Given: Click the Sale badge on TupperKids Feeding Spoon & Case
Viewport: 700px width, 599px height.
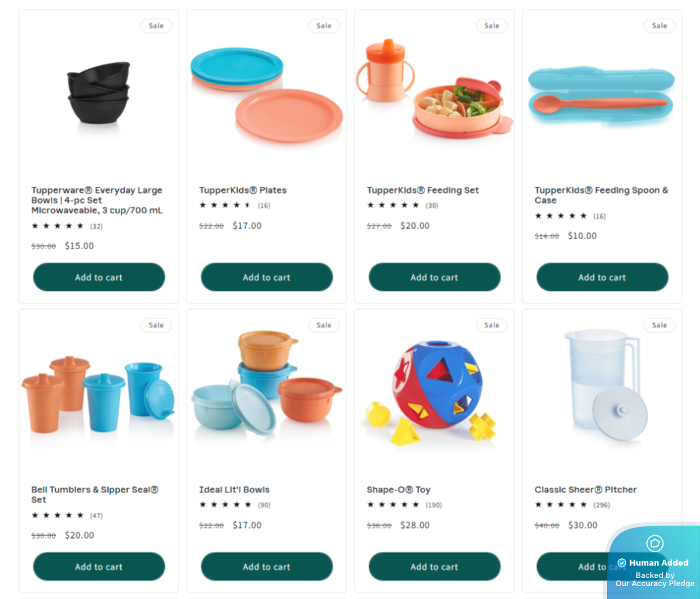Looking at the screenshot, I should (659, 26).
